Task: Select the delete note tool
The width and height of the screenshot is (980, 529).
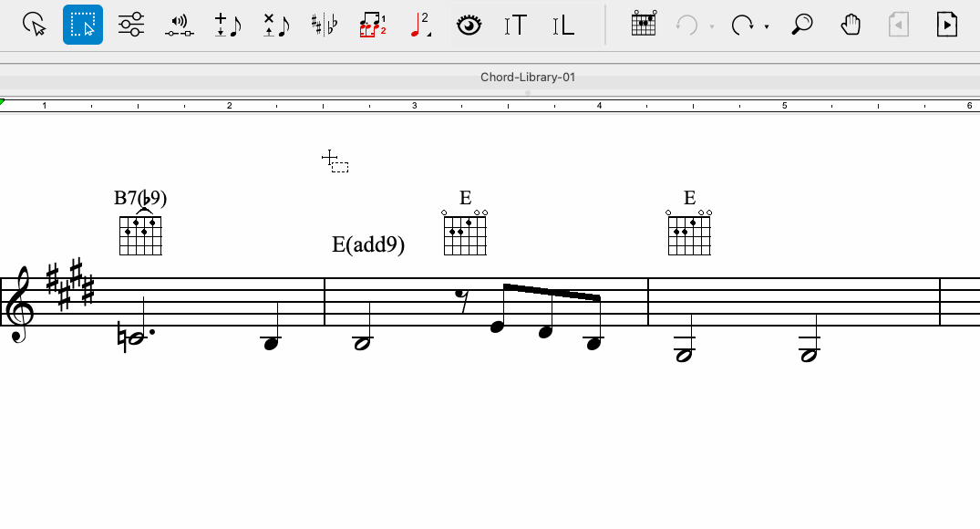Action: pyautogui.click(x=275, y=25)
